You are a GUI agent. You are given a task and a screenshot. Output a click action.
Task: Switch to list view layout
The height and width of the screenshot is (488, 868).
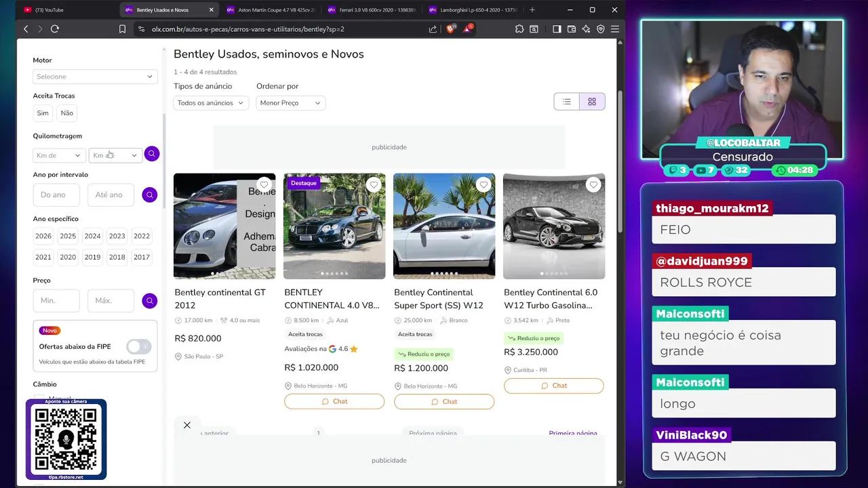[x=567, y=102]
